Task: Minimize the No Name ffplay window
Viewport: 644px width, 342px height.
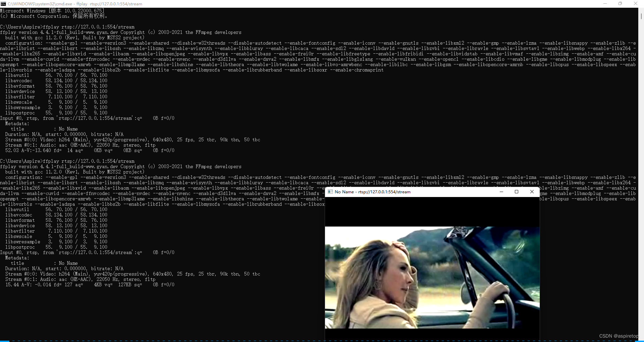Action: [x=501, y=192]
